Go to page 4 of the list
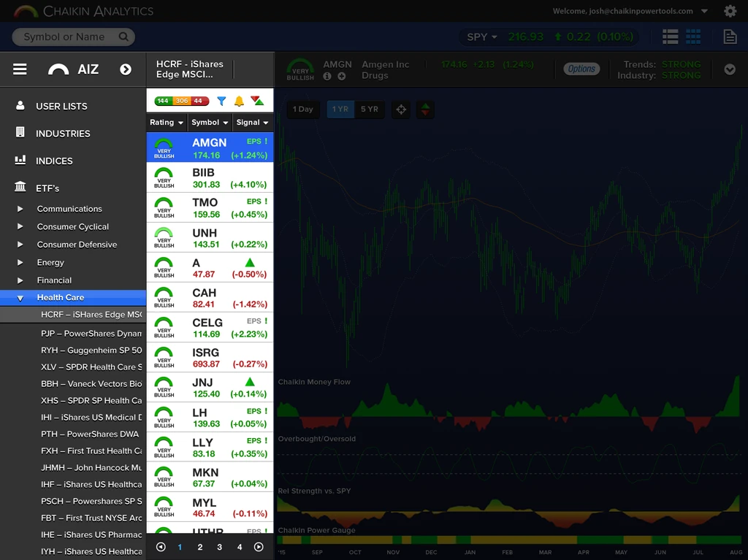748x560 pixels. (240, 547)
